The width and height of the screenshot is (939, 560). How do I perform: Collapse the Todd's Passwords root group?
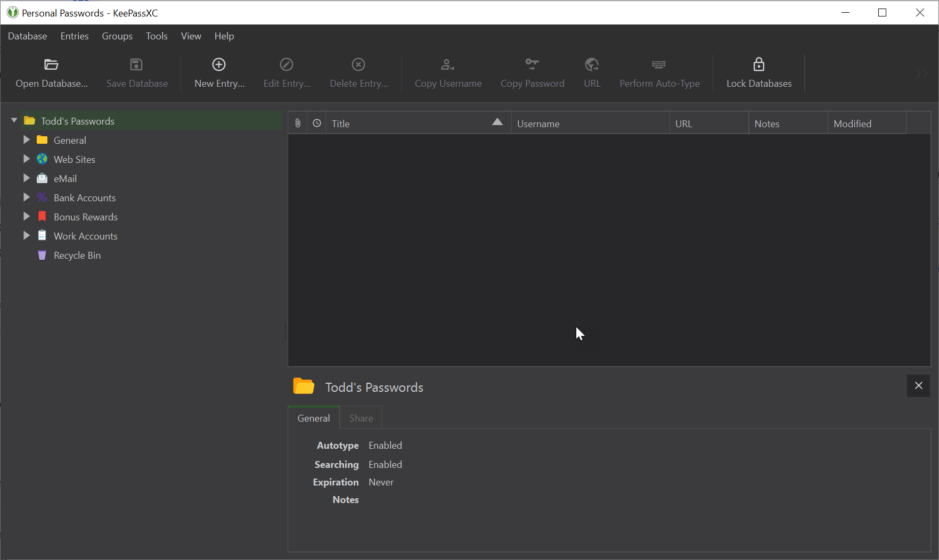(14, 121)
